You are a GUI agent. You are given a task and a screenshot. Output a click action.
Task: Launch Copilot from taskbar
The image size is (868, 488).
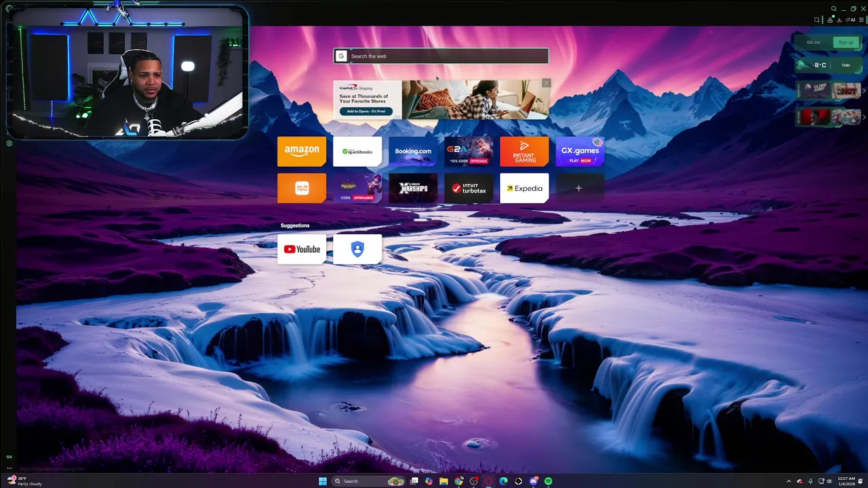pyautogui.click(x=429, y=481)
